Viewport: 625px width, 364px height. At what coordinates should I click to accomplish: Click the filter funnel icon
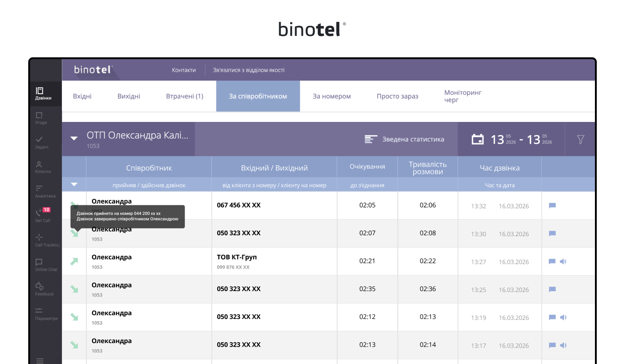click(x=580, y=139)
